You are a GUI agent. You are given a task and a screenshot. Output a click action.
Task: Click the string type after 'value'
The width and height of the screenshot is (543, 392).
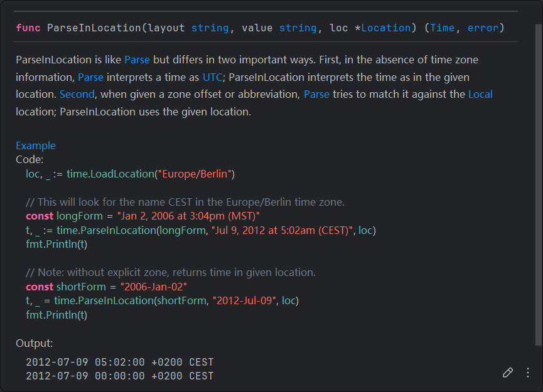click(x=298, y=28)
